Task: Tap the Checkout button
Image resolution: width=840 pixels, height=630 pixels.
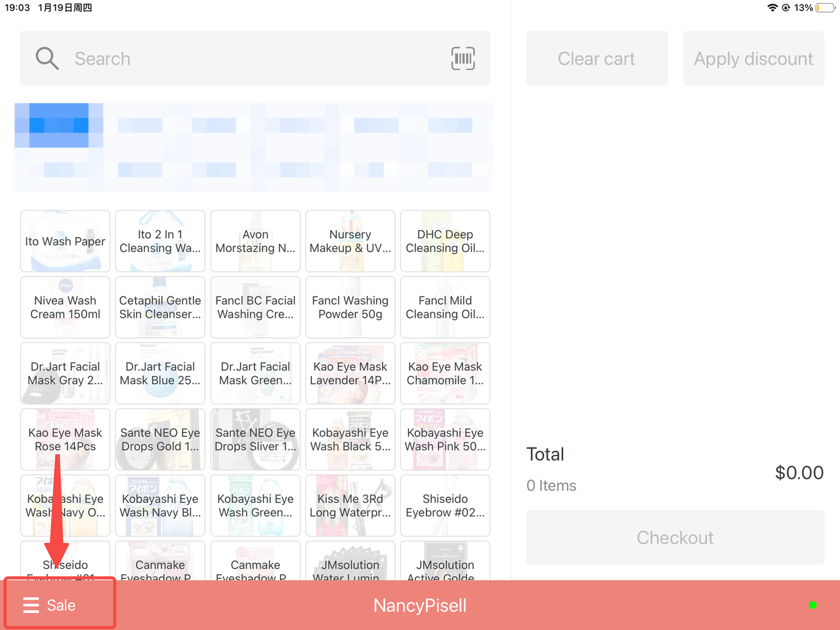Action: coord(675,537)
